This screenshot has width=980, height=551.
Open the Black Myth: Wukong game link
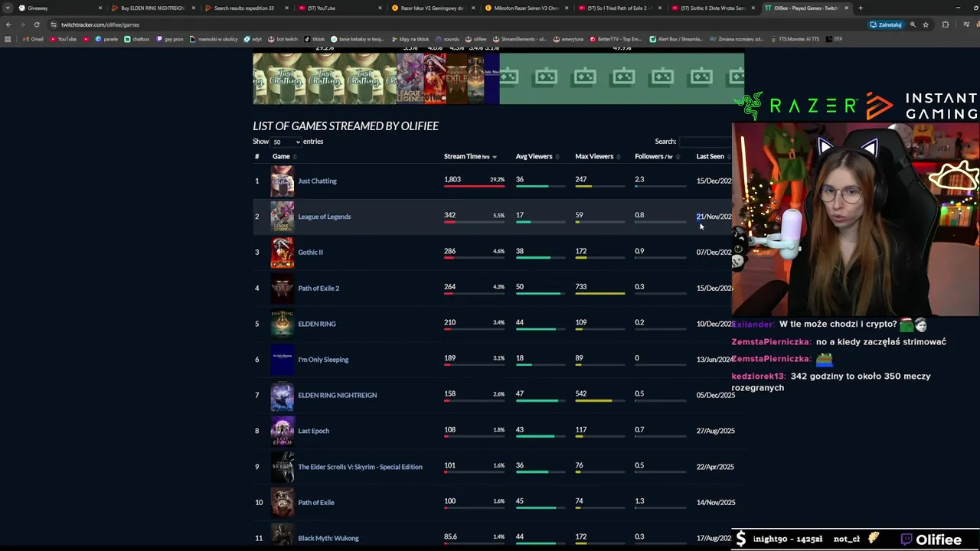click(x=328, y=538)
